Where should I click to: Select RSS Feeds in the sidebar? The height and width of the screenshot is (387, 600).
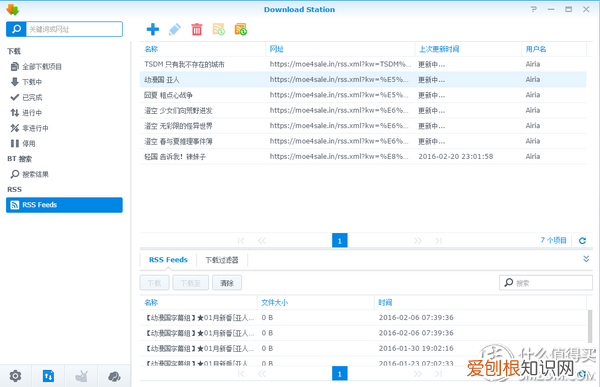64,205
